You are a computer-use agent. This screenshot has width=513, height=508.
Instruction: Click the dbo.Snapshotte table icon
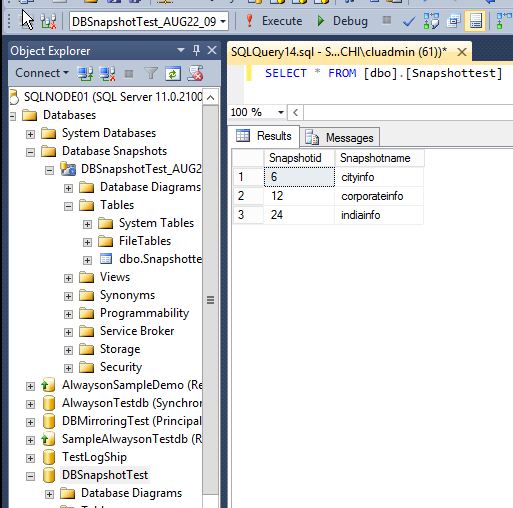tap(106, 259)
